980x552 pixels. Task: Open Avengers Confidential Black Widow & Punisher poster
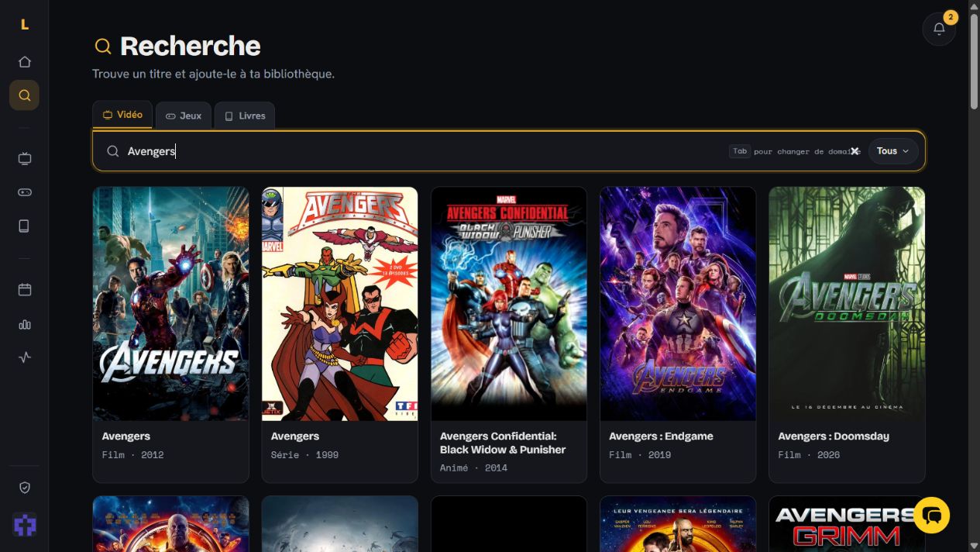[509, 303]
